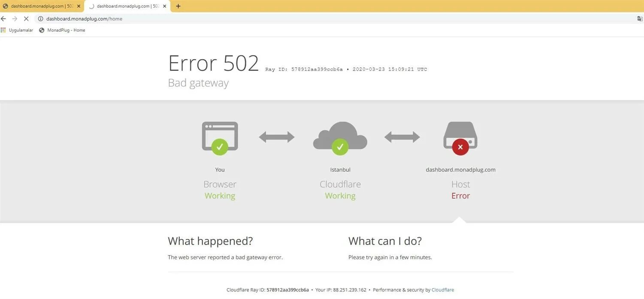Click the Bad gateway subtitle
Viewport: 644px width, 299px height.
tap(198, 83)
